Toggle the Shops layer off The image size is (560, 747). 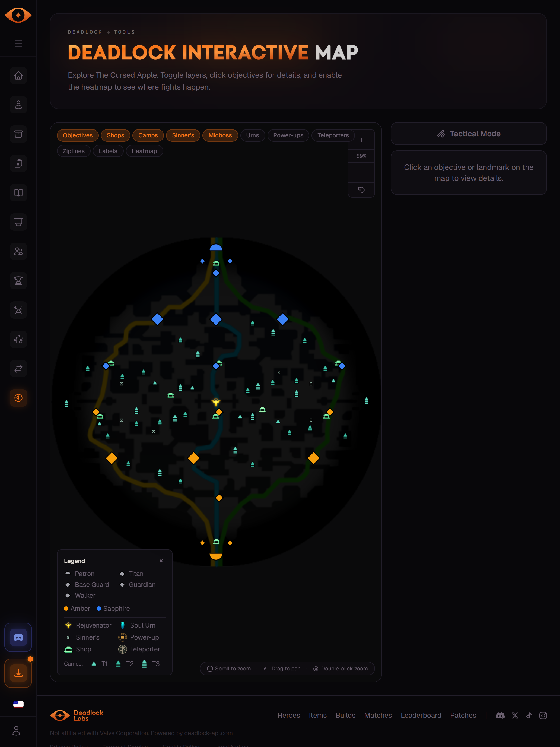[115, 135]
